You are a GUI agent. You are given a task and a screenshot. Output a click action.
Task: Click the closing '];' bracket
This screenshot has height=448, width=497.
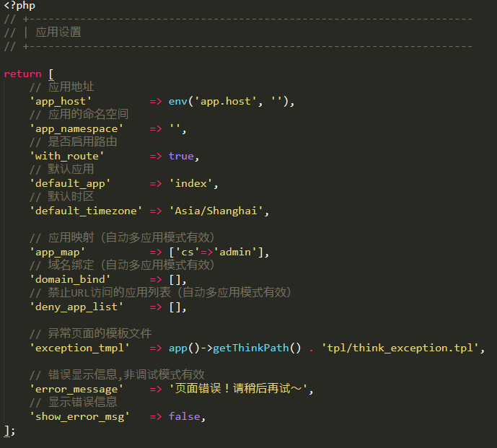9,431
